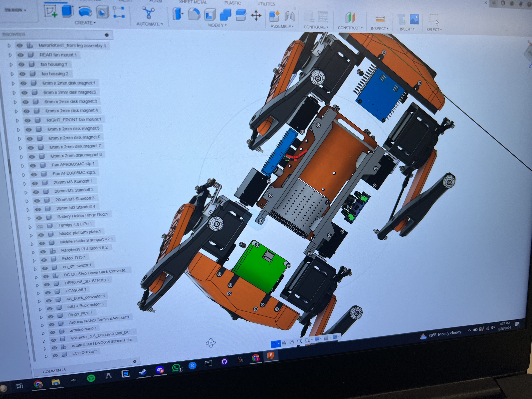532x399 pixels.
Task: Open the CREATE dropdown menu
Action: (x=85, y=23)
